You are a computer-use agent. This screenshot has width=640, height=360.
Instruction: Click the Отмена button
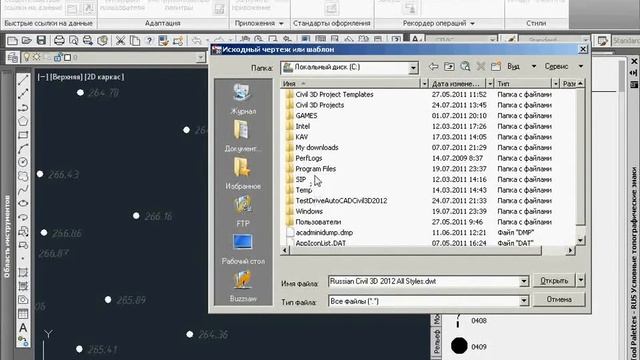click(559, 299)
